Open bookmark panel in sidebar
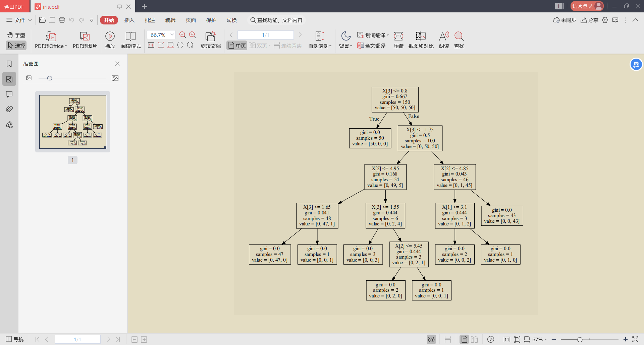 pos(9,64)
